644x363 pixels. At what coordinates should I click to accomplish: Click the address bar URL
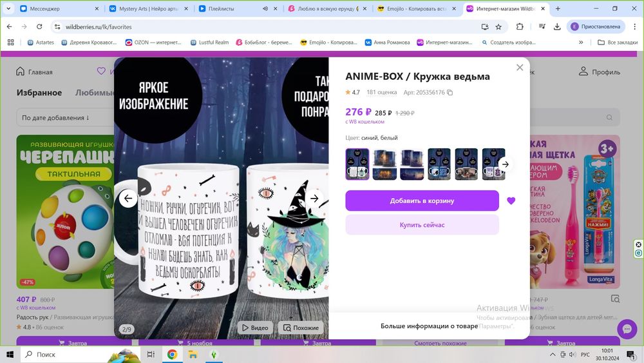99,26
